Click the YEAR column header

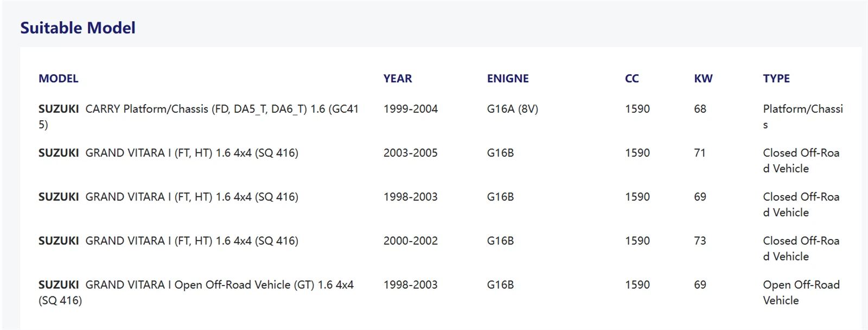(x=397, y=79)
